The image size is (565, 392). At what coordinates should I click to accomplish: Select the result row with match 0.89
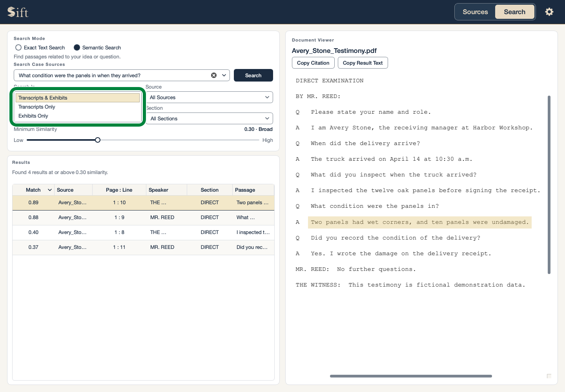tap(143, 203)
